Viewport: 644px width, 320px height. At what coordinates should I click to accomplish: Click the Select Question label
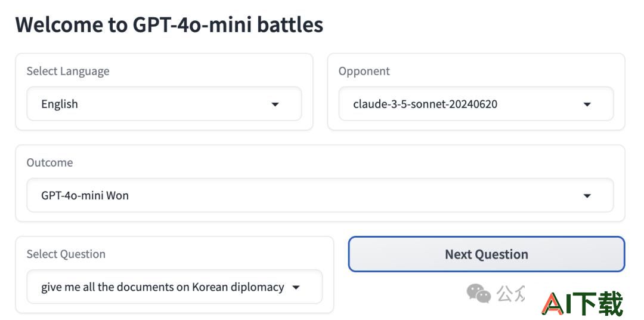(66, 254)
